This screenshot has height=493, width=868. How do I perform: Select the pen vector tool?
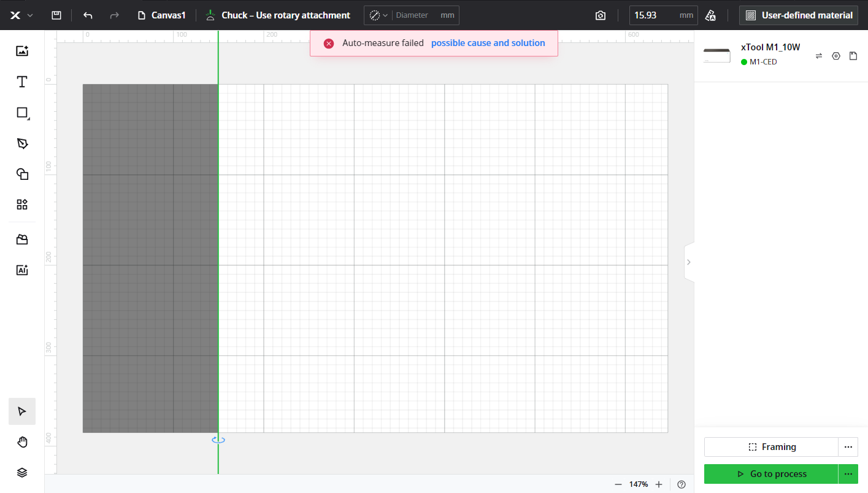[x=22, y=143]
